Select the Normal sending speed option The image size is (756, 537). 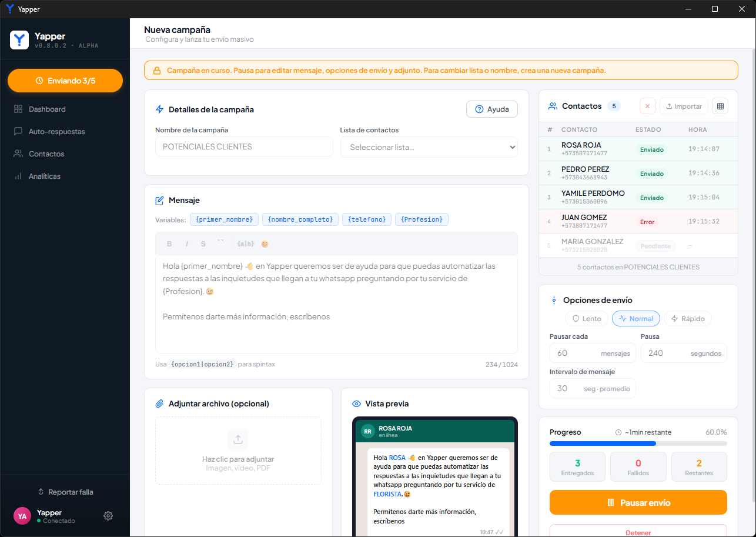click(x=636, y=319)
